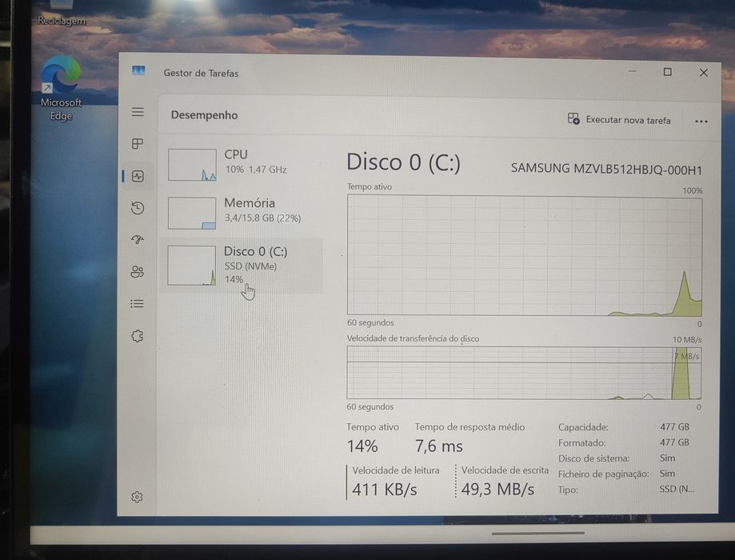Click Executar nova tarefa button
This screenshot has width=735, height=560.
[x=619, y=119]
